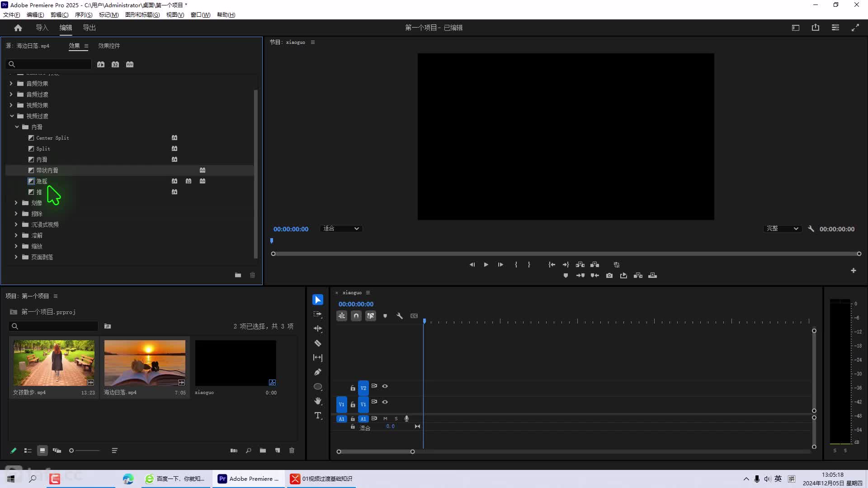Collapse the 视频过渡 folder
868x488 pixels.
pos(12,116)
